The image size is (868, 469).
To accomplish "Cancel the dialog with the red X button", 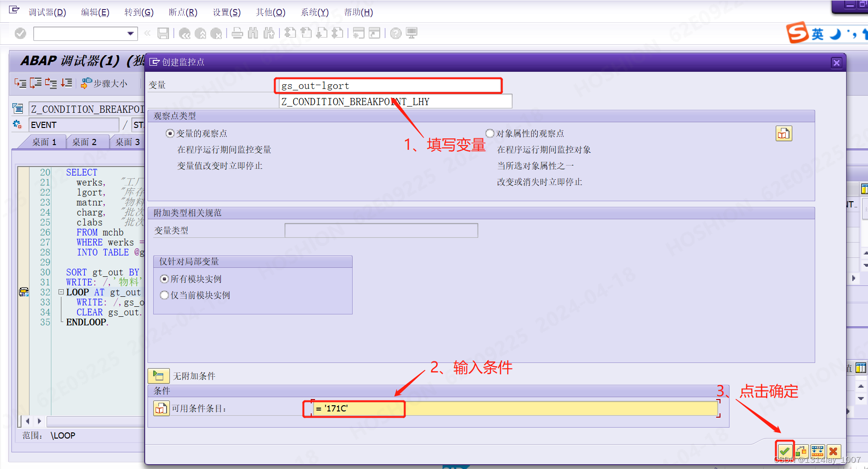I will pos(834,451).
